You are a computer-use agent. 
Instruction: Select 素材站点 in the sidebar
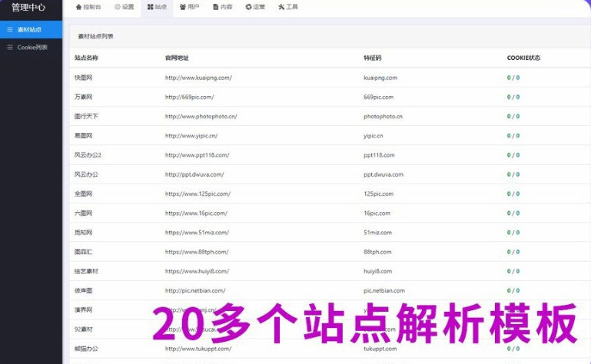point(31,29)
